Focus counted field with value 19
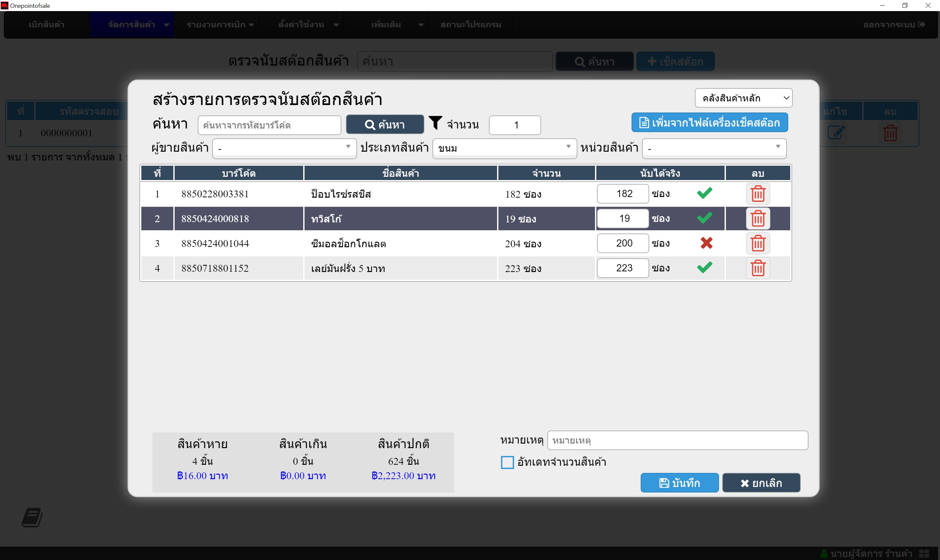 click(622, 219)
